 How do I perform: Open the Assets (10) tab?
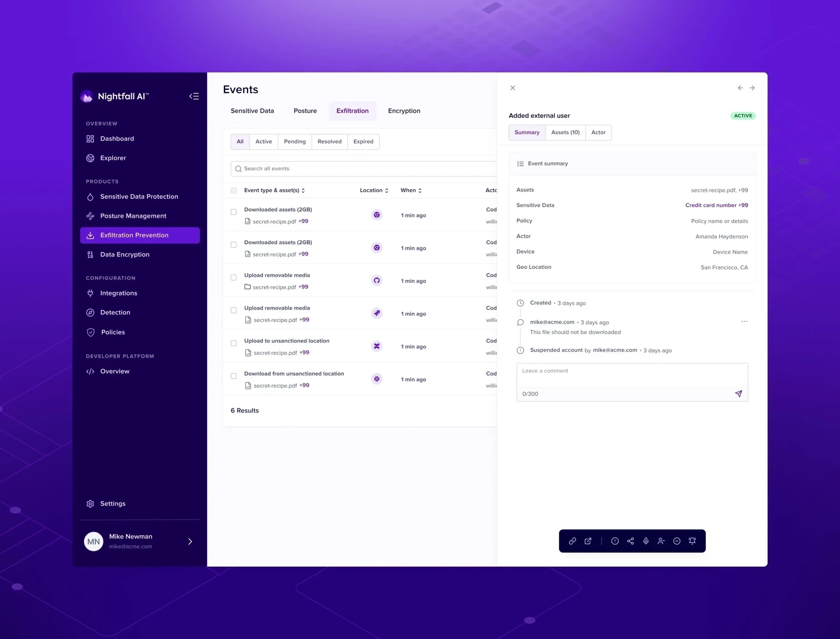(x=565, y=133)
